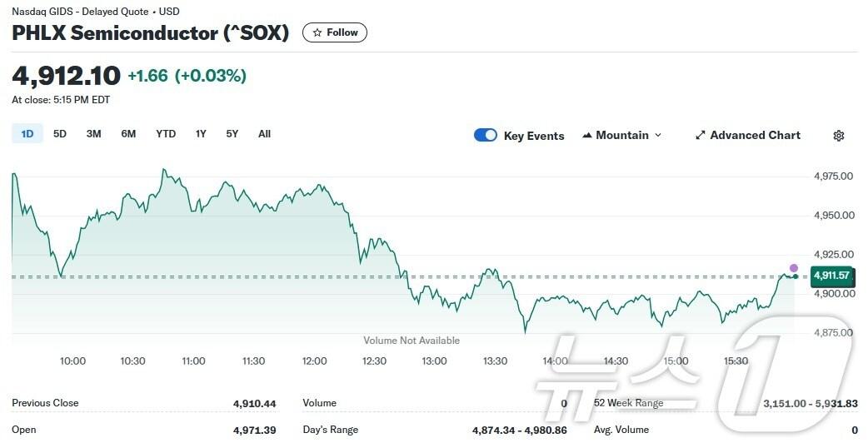Click the Mountain chart type icon
Viewport: 868px width, 448px height.
tap(587, 135)
